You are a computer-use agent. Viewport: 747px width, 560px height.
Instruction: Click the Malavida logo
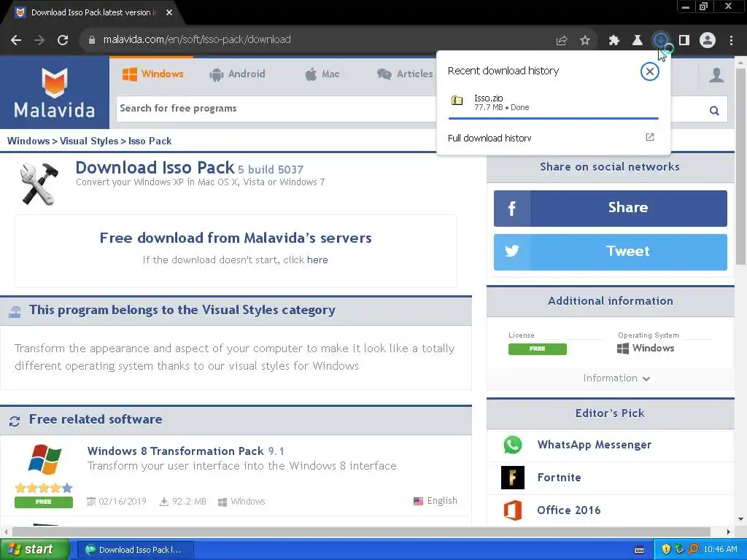tap(54, 93)
